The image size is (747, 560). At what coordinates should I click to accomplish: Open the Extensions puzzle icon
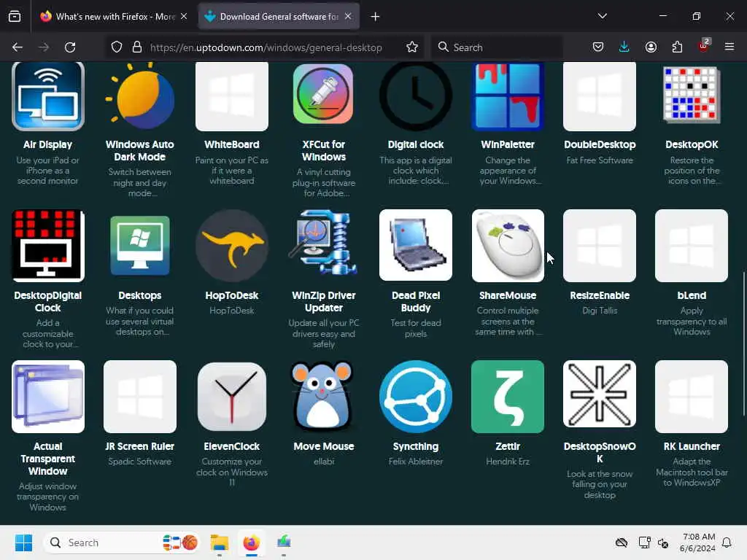pos(677,47)
